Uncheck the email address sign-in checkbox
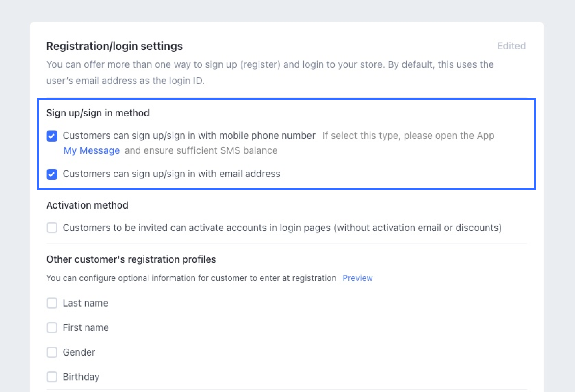575x392 pixels. pyautogui.click(x=52, y=174)
